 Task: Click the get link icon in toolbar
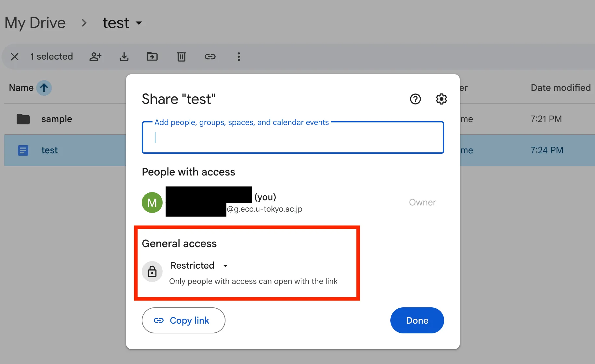(210, 57)
